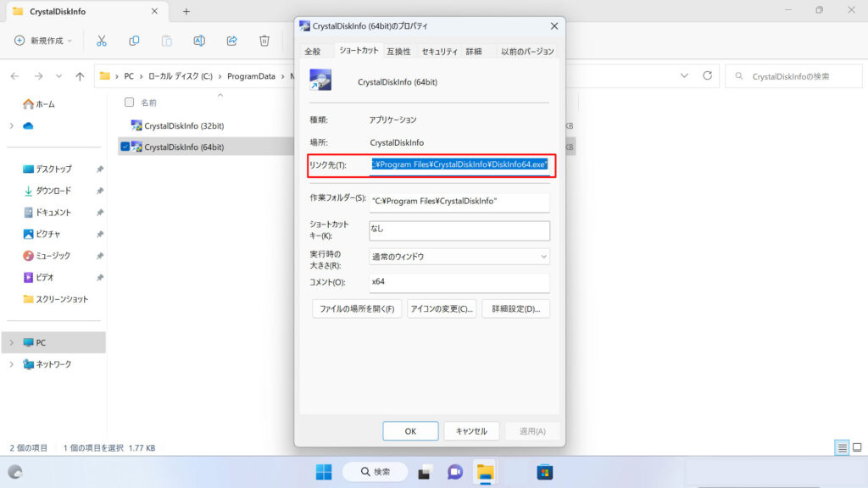Select the ショートカット tab
Image resolution: width=868 pixels, height=488 pixels.
tap(359, 50)
